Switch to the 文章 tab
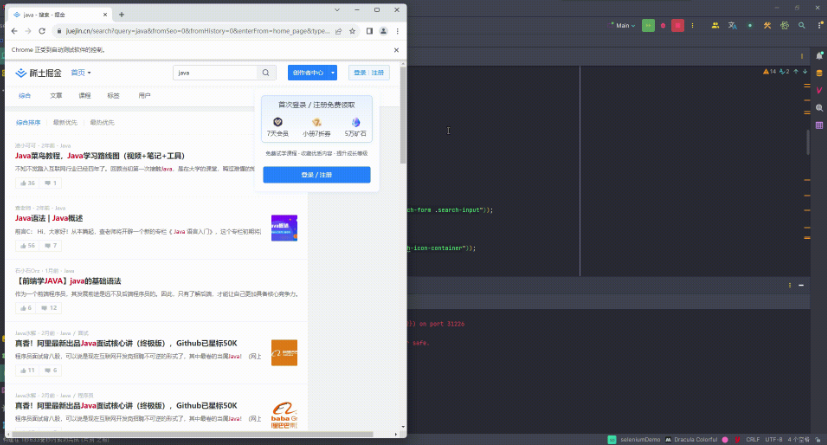The height and width of the screenshot is (445, 827). [56, 95]
